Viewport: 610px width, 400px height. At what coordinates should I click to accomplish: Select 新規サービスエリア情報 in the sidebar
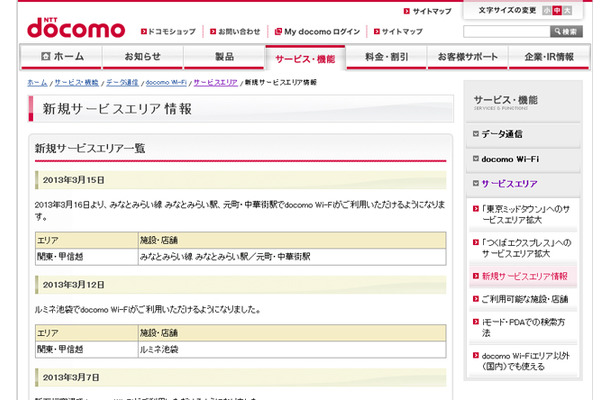524,276
